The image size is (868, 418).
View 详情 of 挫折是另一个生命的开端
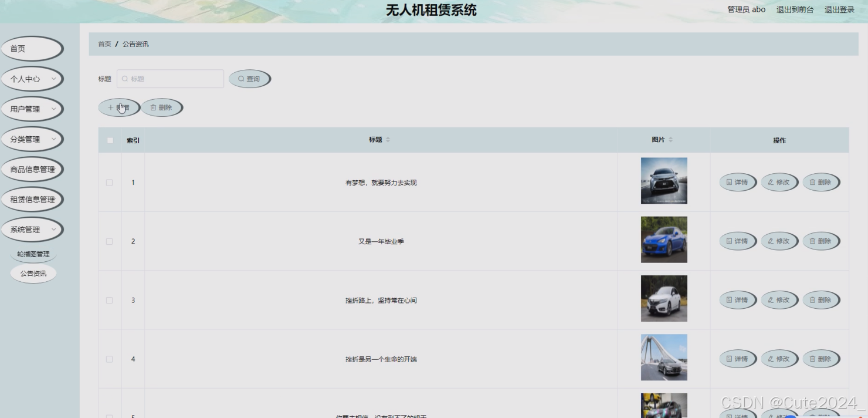(738, 358)
